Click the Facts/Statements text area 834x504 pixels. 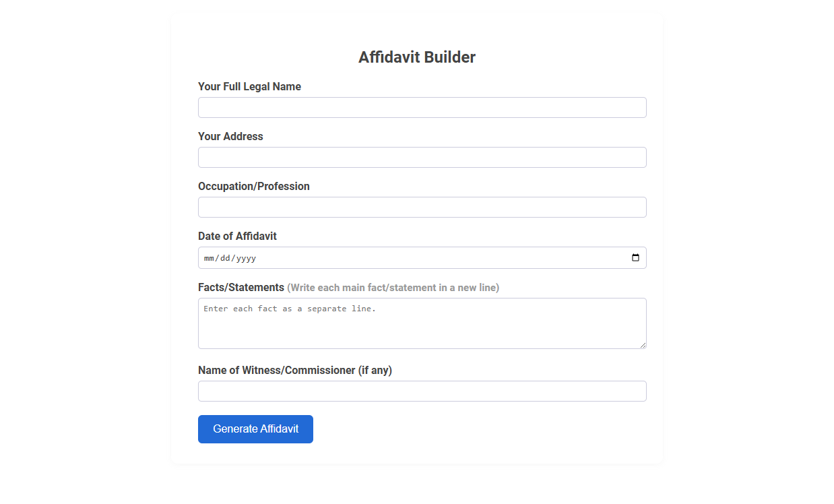(x=422, y=323)
